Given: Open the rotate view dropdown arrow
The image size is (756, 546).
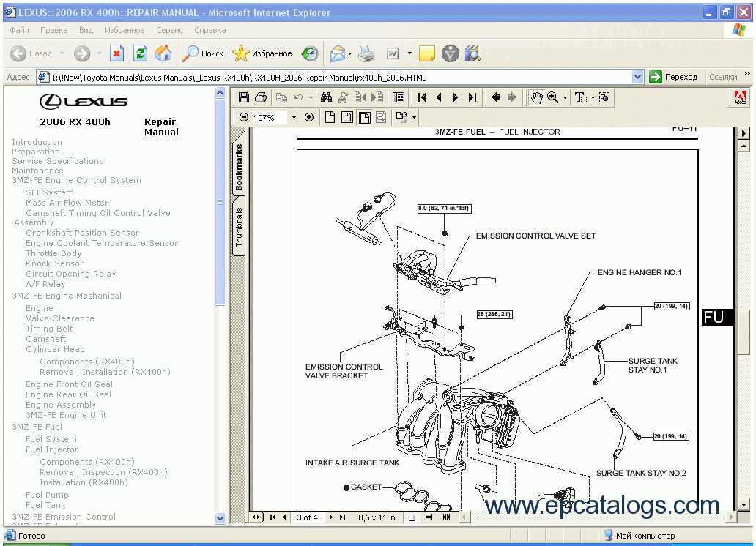Looking at the screenshot, I should 414,118.
